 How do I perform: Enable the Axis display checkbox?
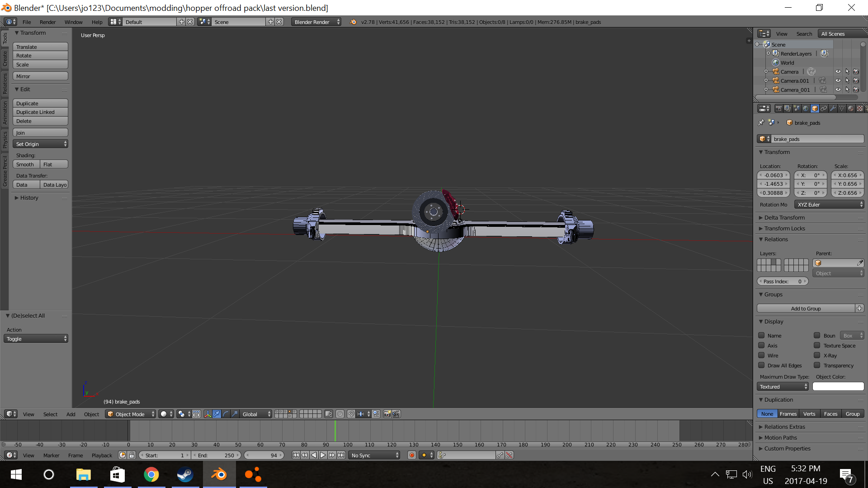[762, 345]
